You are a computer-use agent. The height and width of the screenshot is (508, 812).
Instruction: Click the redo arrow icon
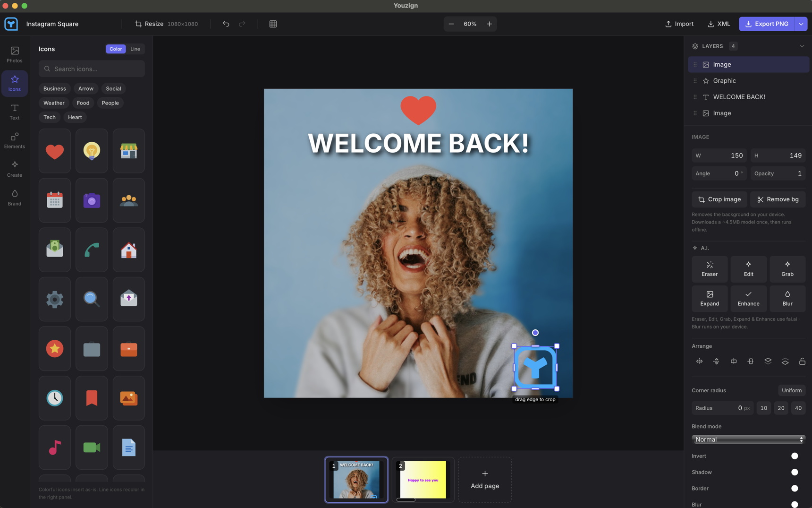tap(242, 24)
